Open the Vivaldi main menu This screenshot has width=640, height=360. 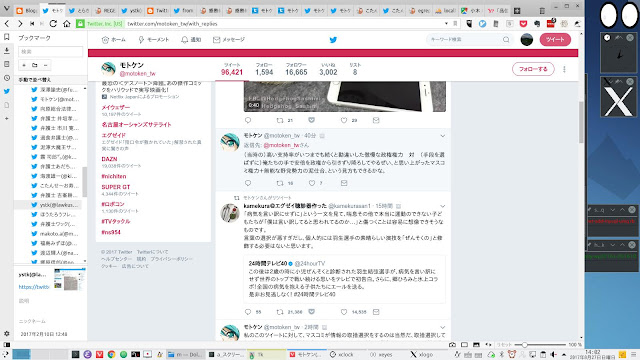6,9
